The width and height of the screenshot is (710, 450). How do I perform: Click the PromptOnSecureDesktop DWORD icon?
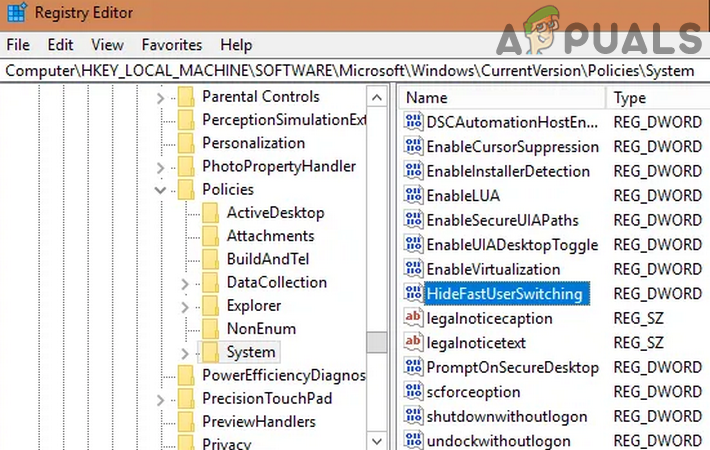pyautogui.click(x=413, y=367)
